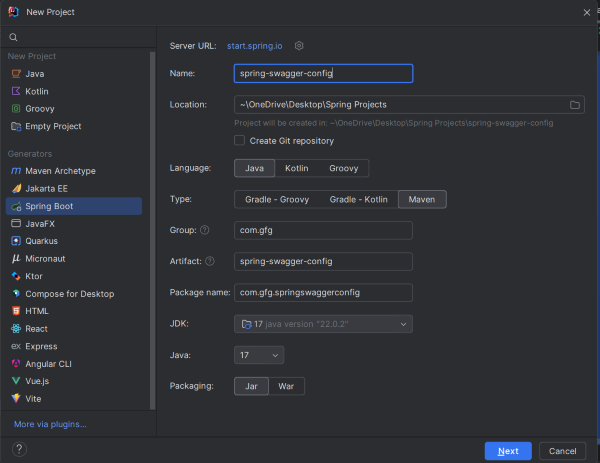
Task: Switch language to Kotlin
Action: [295, 168]
